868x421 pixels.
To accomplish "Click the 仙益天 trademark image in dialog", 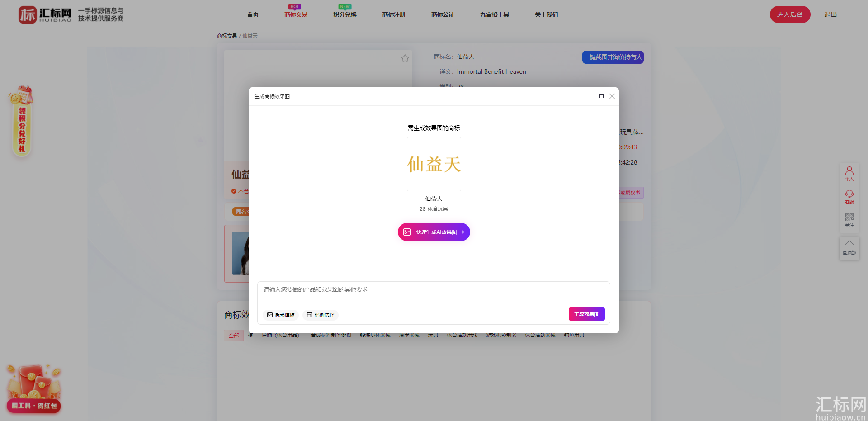I will click(x=434, y=164).
